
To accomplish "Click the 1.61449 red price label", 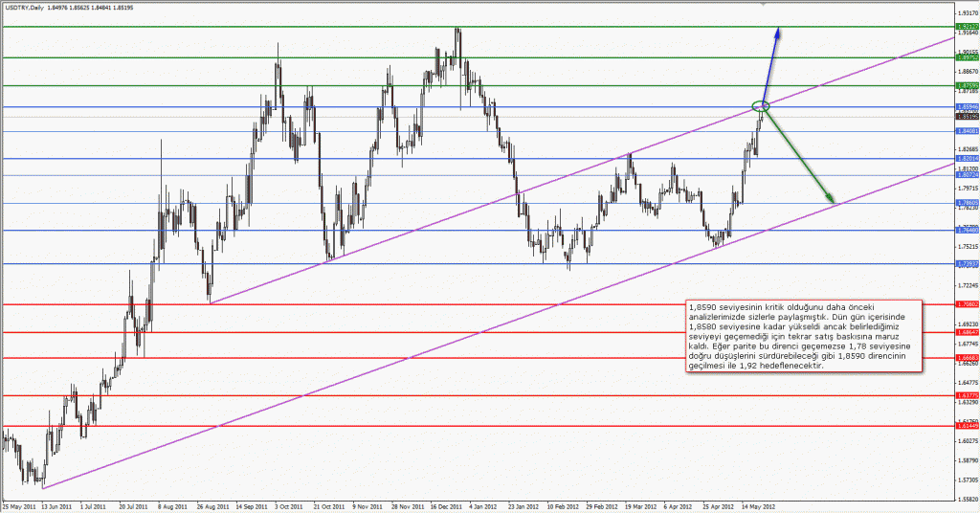I will coord(967,426).
